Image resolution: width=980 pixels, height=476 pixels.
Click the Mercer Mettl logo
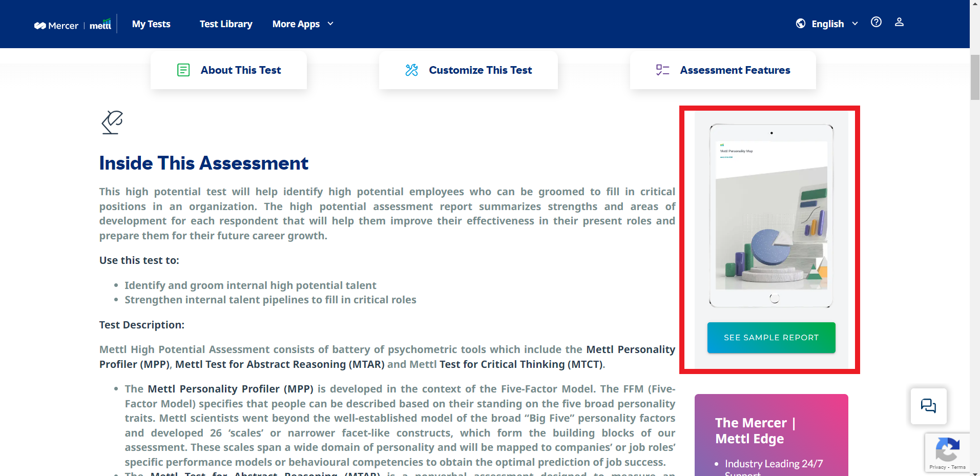coord(73,25)
